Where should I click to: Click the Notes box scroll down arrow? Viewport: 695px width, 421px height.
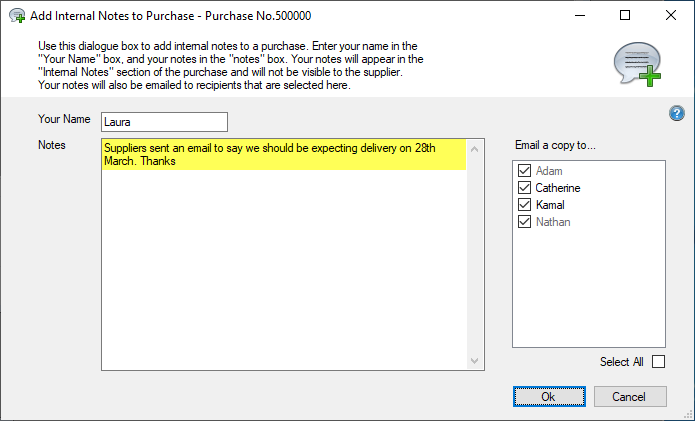click(x=476, y=362)
